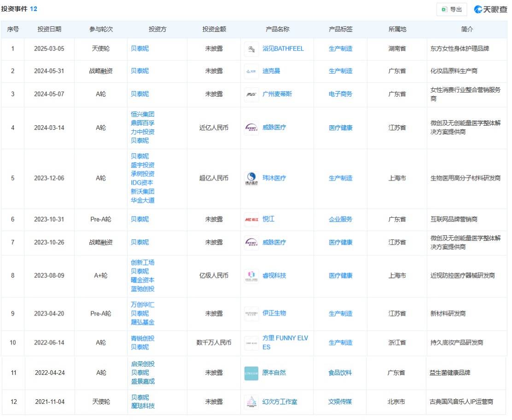Screen dimensions: 512x420
Task: Click the 悦江 red logo icon
Action: coord(251,220)
